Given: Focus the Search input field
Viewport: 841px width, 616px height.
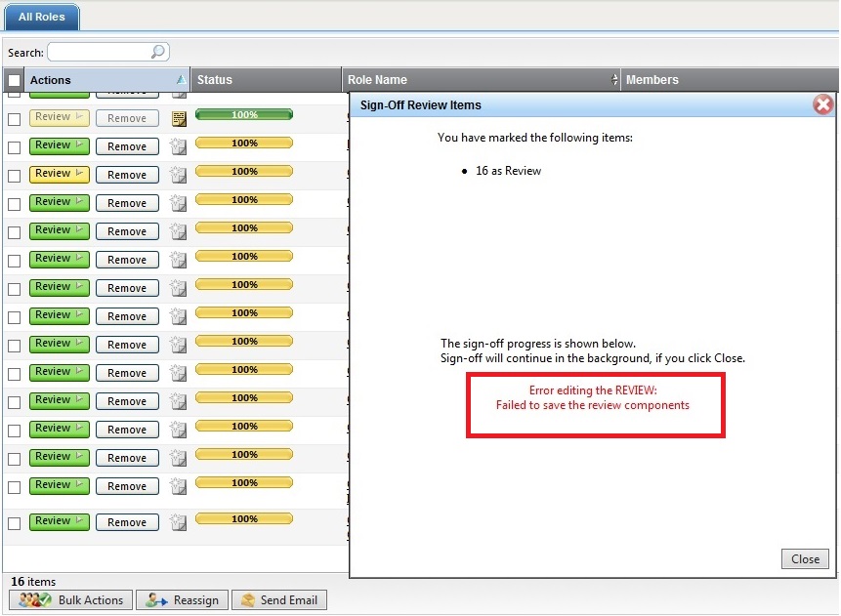Looking at the screenshot, I should [x=100, y=52].
